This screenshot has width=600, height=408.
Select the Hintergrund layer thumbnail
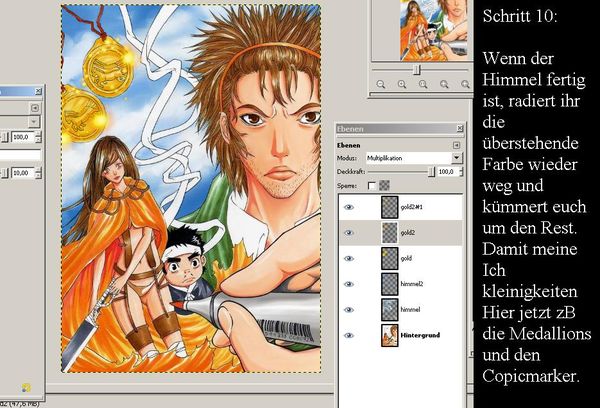click(390, 335)
